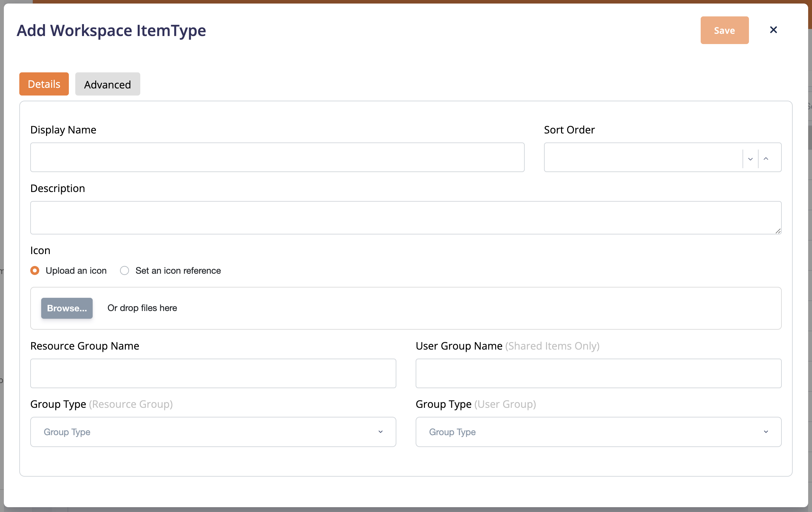
Task: Select Set an icon reference option
Action: [x=125, y=270]
